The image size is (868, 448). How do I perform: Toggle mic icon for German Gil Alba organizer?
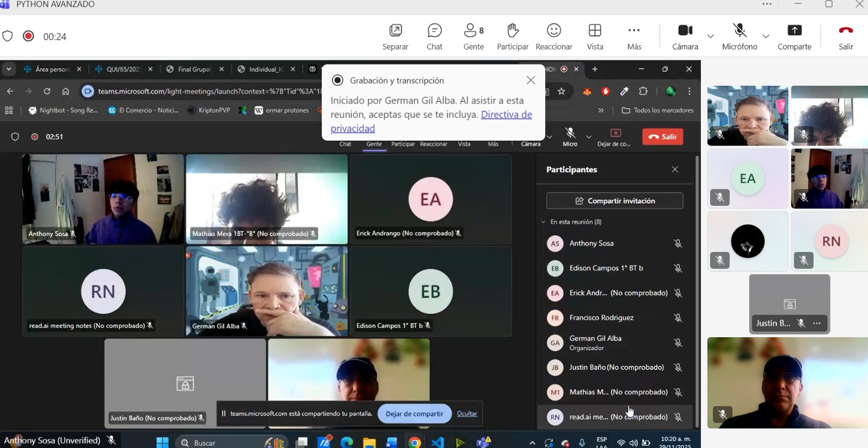(x=678, y=343)
